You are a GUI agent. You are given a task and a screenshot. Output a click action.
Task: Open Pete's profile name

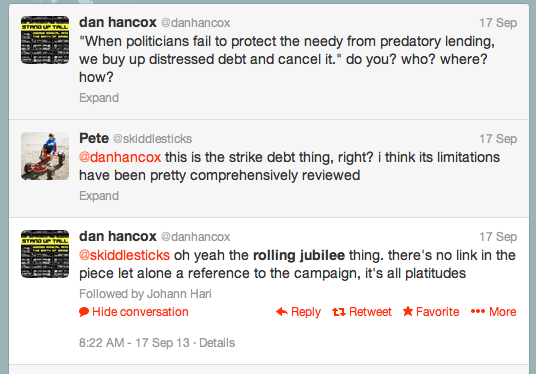click(94, 138)
